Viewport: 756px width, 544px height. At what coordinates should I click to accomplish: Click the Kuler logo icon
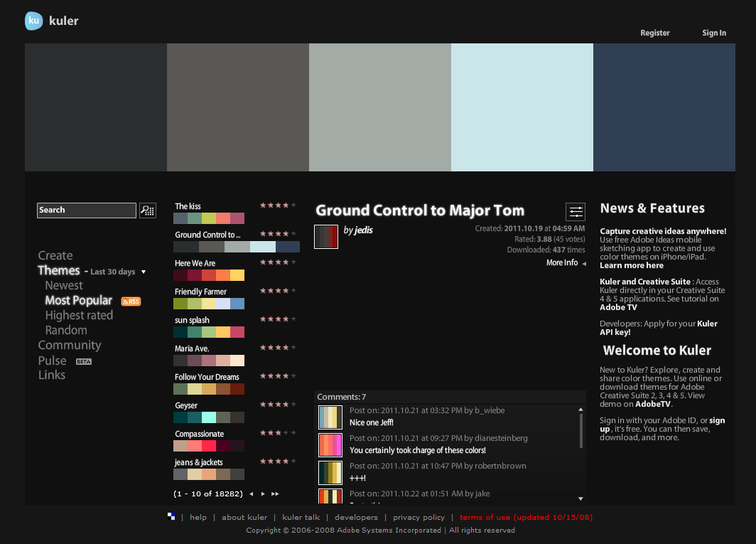click(34, 21)
